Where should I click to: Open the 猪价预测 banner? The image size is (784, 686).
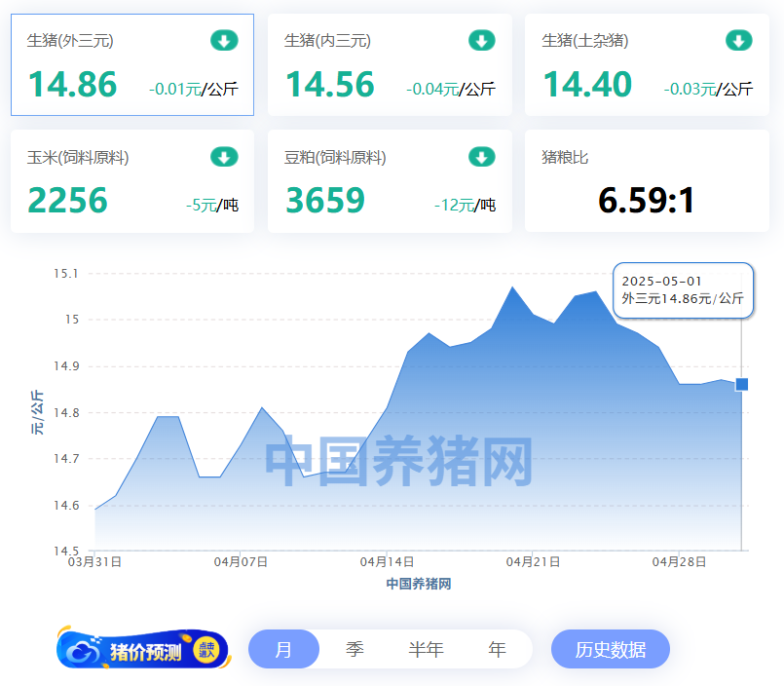[144, 648]
